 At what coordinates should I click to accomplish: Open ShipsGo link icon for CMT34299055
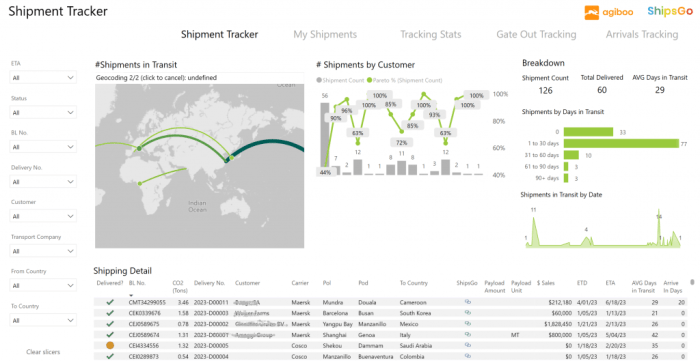(x=468, y=302)
